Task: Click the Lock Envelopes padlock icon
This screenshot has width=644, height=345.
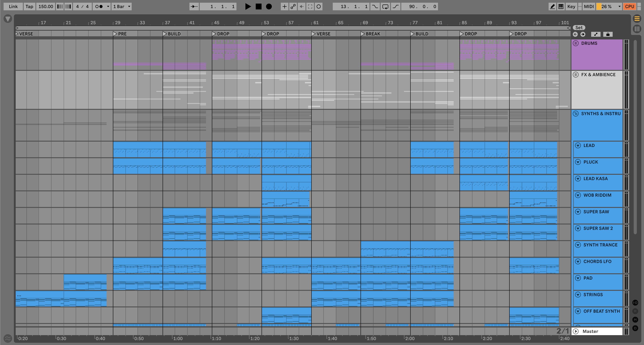Action: [608, 34]
